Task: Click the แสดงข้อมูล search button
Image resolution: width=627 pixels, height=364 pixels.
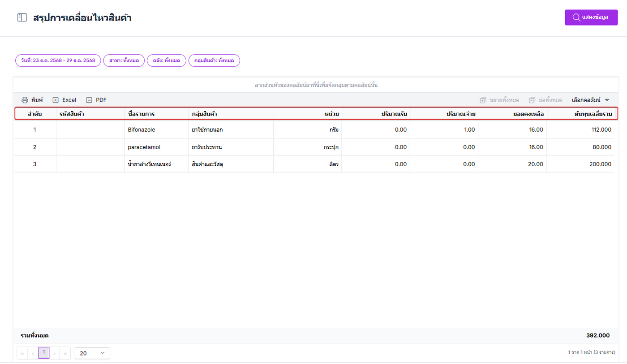Action: [x=591, y=17]
